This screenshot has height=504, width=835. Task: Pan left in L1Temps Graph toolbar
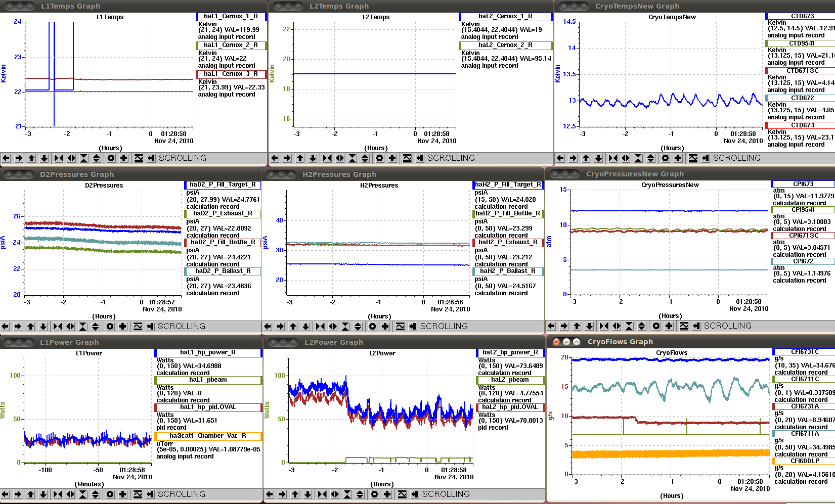(x=6, y=158)
